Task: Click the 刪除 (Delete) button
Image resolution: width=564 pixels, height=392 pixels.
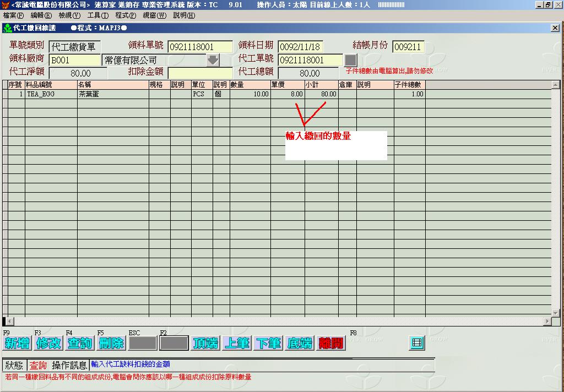Action: 111,343
